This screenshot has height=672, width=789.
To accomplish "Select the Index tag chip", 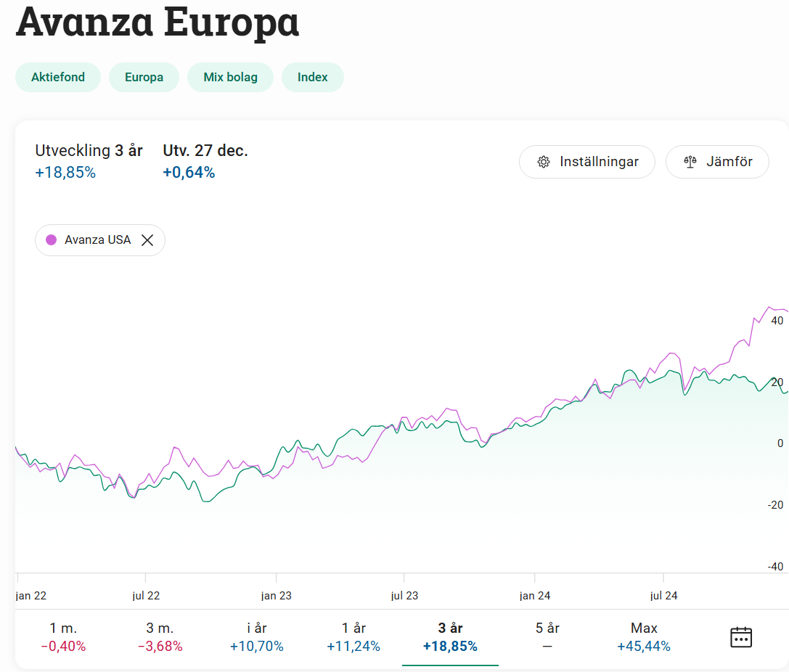I will (312, 78).
